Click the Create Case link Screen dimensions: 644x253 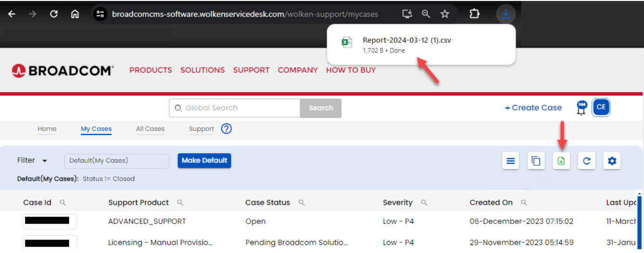(x=533, y=108)
